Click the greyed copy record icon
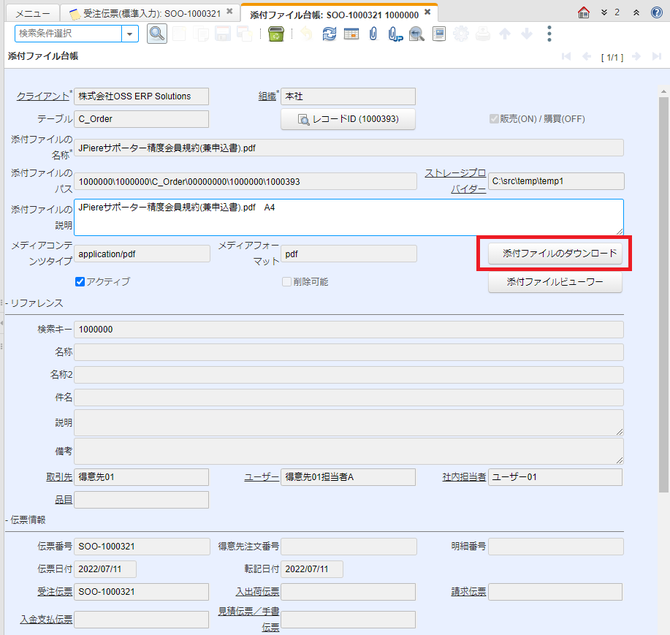The width and height of the screenshot is (670, 635). point(201,34)
